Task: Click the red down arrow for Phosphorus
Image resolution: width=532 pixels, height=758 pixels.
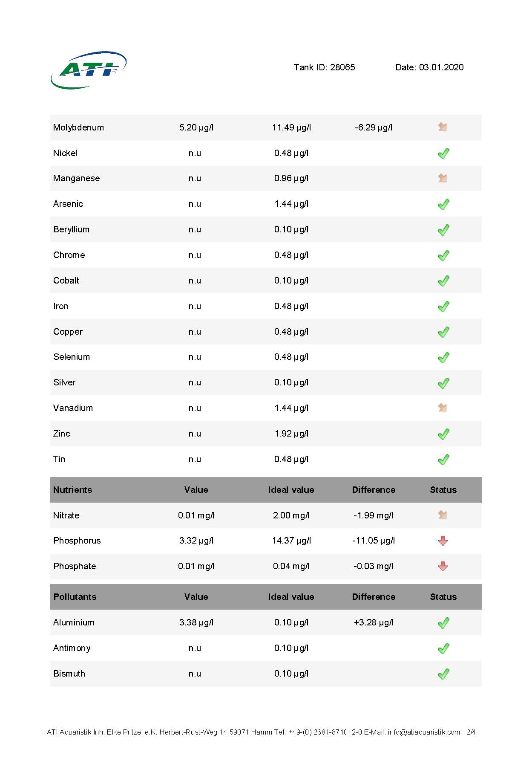Action: [x=443, y=541]
